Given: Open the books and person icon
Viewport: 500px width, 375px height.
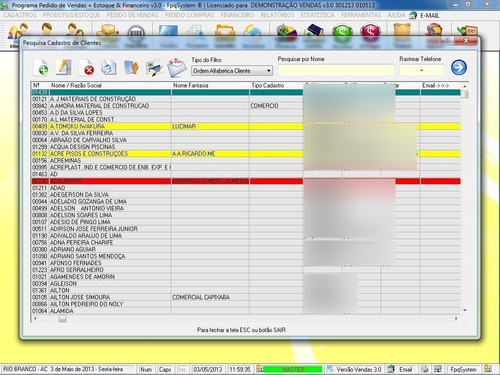Looking at the screenshot, I should point(131,68).
